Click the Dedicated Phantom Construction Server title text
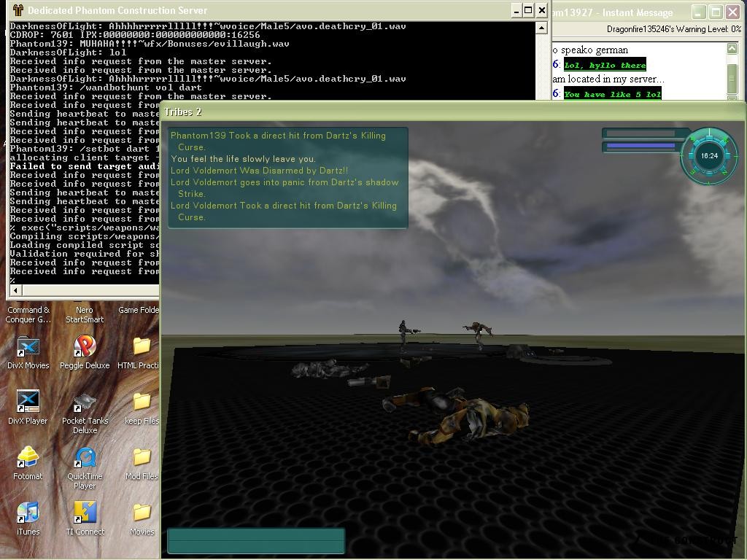747x560 pixels. click(x=117, y=10)
